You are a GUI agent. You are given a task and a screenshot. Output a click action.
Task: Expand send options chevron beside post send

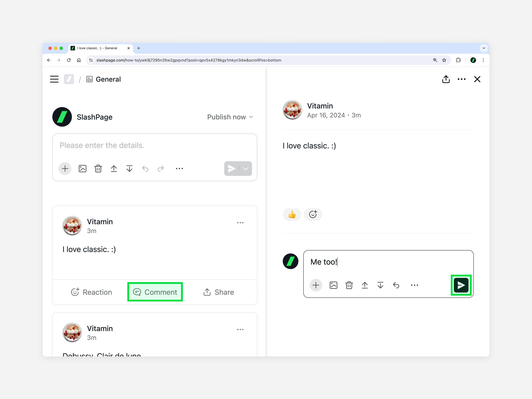click(x=246, y=169)
